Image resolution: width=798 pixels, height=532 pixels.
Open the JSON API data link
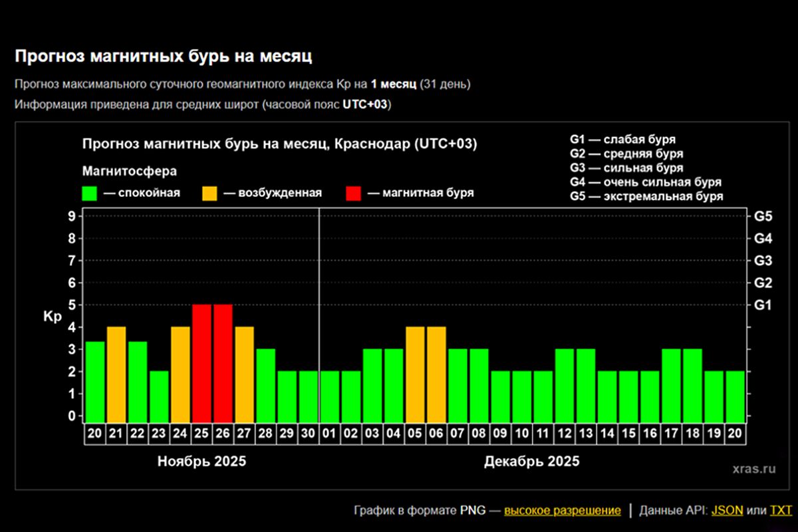coord(727,511)
